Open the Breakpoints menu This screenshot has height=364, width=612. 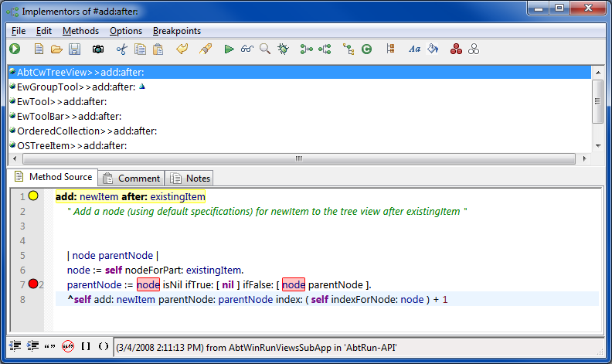[176, 31]
